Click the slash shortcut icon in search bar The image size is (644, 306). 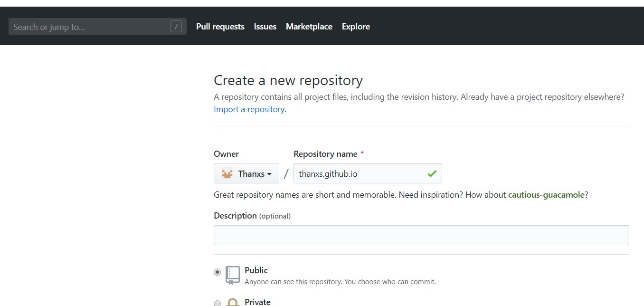coord(176,27)
